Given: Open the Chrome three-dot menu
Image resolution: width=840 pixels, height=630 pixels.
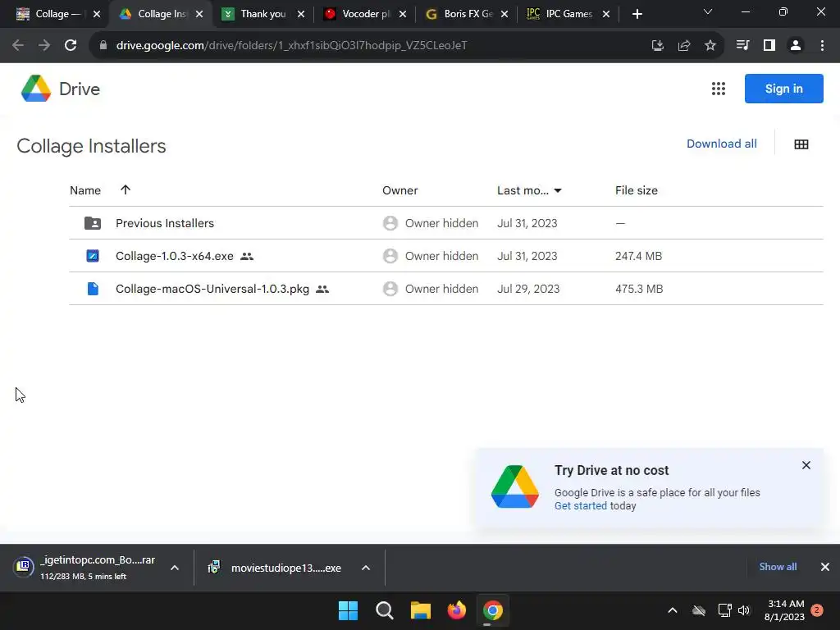Looking at the screenshot, I should tap(822, 46).
